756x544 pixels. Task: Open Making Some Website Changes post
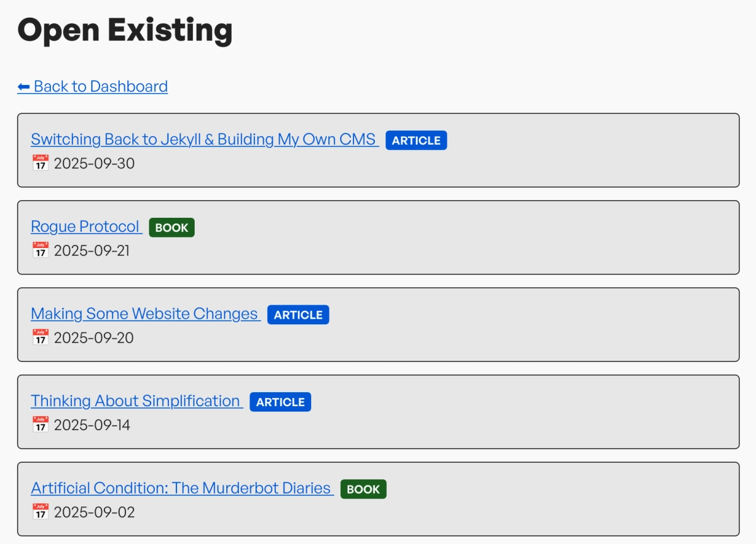(144, 314)
